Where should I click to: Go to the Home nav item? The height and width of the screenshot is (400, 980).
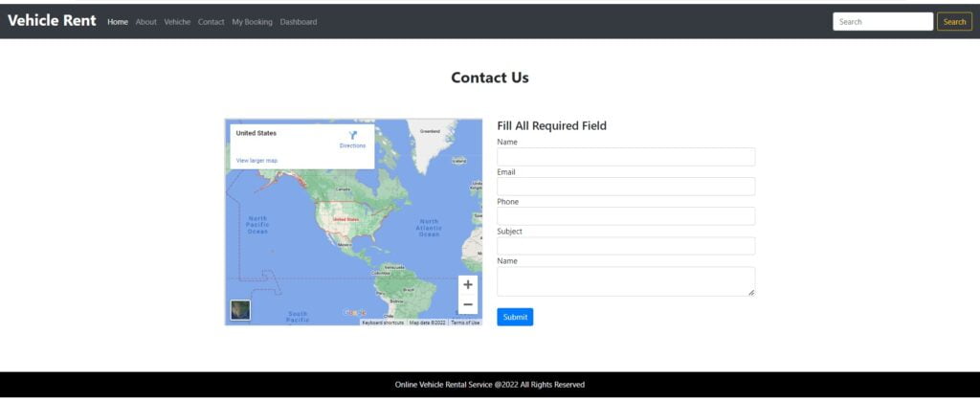(x=118, y=22)
